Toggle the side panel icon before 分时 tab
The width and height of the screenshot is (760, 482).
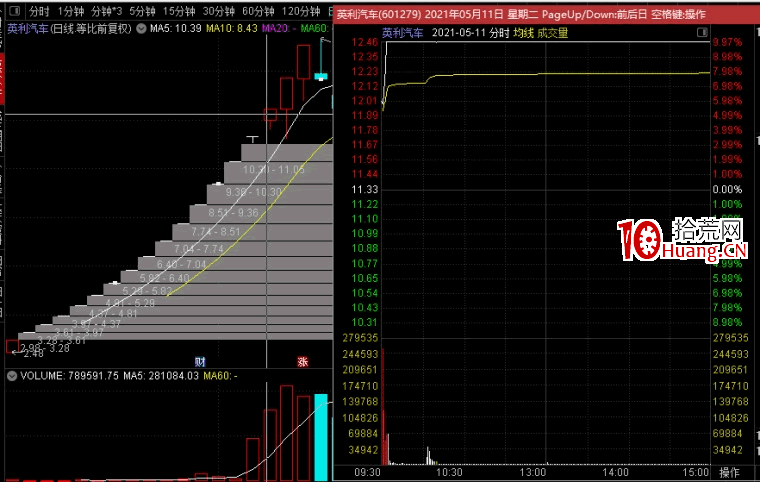point(15,10)
